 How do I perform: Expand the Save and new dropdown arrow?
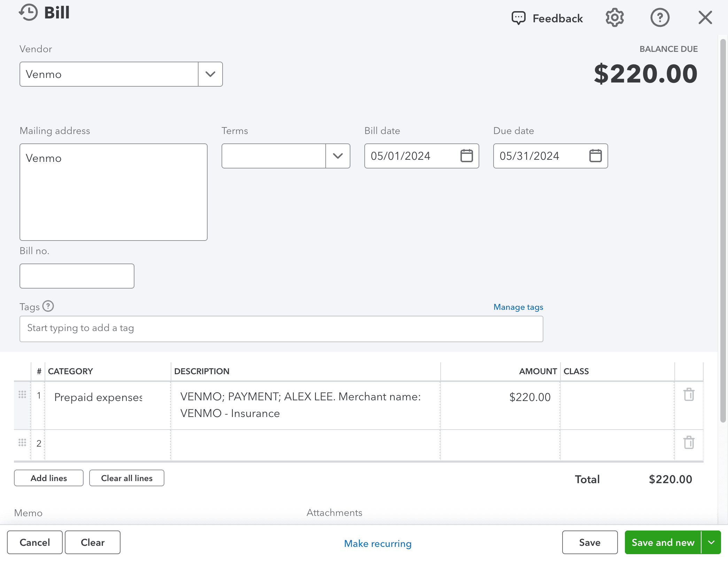click(x=712, y=542)
